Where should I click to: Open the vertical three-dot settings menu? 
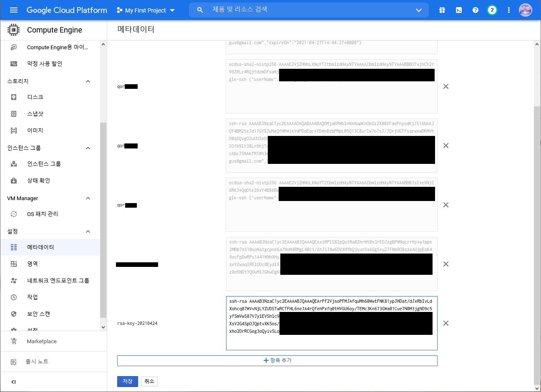coord(509,10)
